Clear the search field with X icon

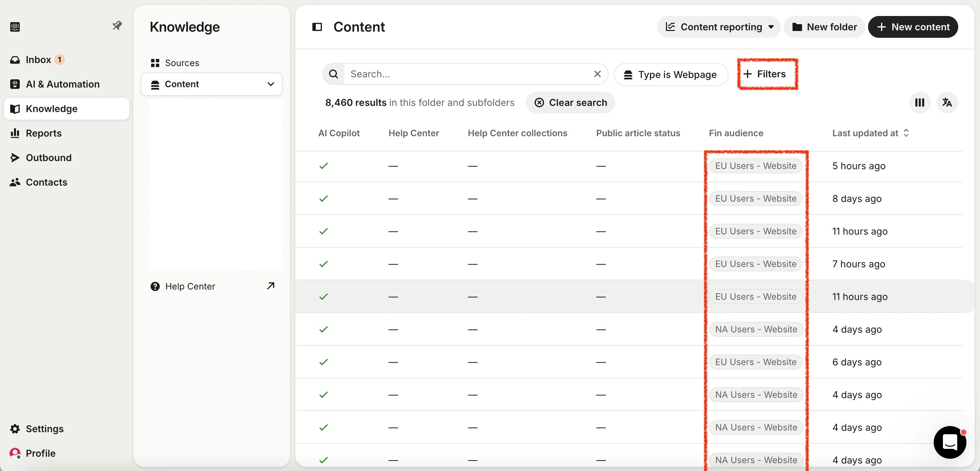click(x=597, y=74)
